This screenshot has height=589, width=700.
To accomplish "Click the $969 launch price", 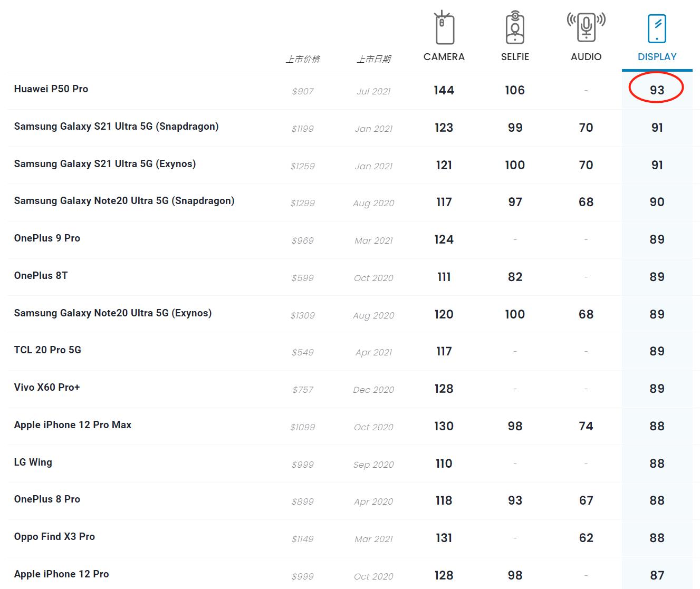I will coord(303,240).
